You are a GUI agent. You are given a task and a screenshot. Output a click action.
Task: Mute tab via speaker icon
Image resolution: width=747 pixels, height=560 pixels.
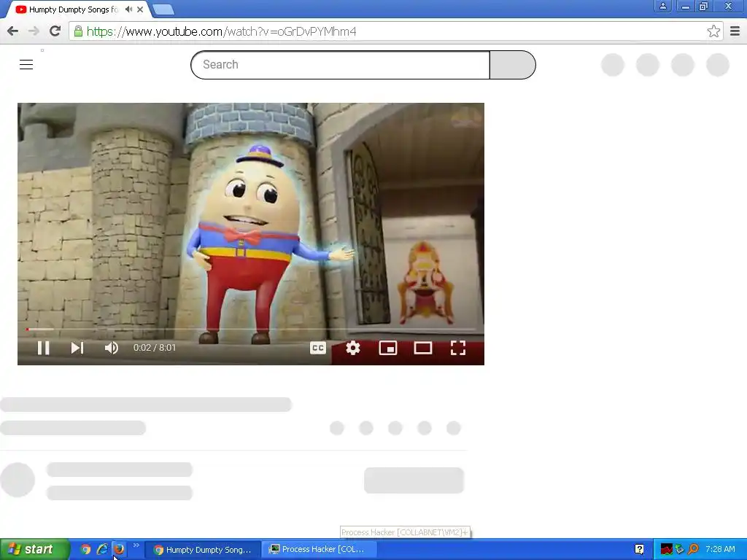click(128, 9)
